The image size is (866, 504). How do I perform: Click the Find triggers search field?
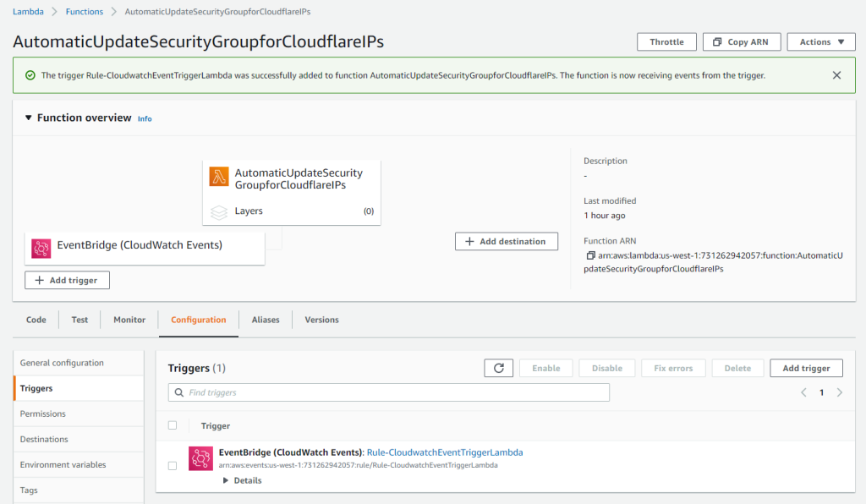[x=389, y=392]
